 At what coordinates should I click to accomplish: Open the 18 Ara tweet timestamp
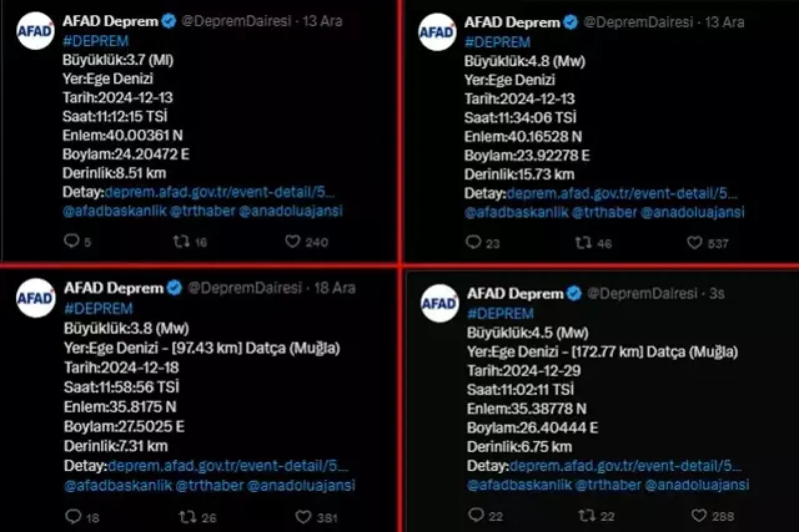335,288
